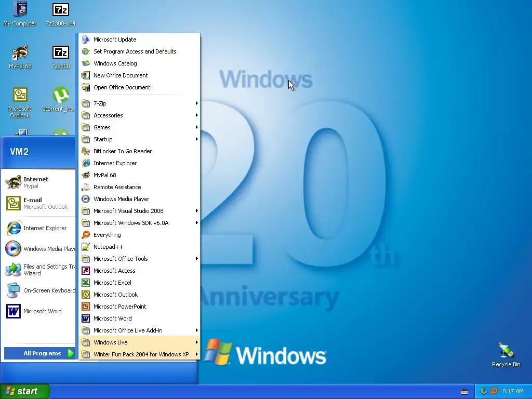Click the E-mail Microsoft Outlook entry text
This screenshot has width=532, height=399.
click(45, 203)
